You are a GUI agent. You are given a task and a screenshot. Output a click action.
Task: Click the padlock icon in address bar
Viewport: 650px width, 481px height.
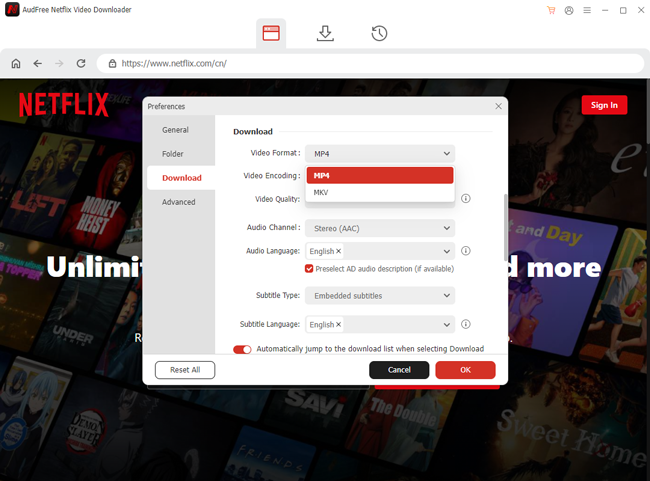[112, 63]
